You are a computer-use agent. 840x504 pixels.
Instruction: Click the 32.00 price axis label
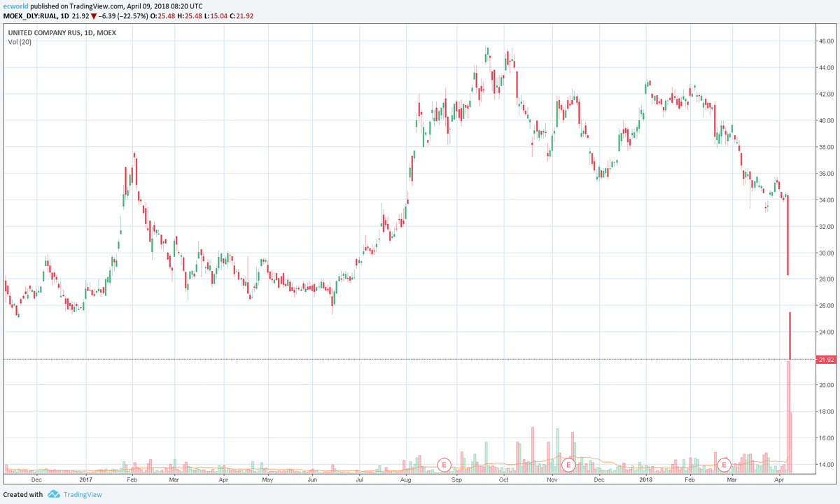point(826,227)
